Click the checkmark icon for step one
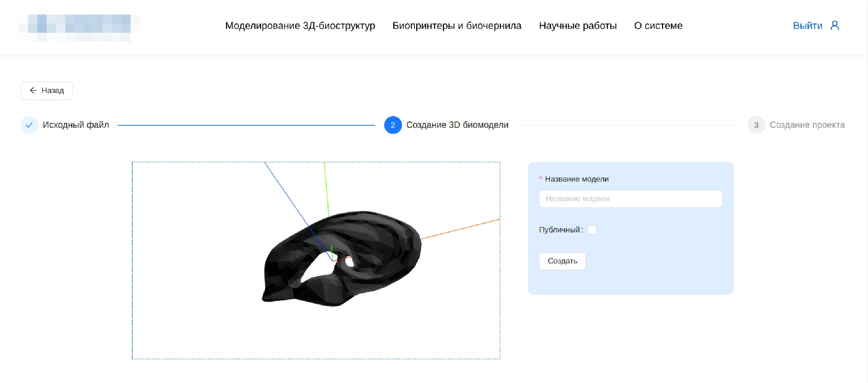Image resolution: width=868 pixels, height=383 pixels. pyautogui.click(x=30, y=125)
